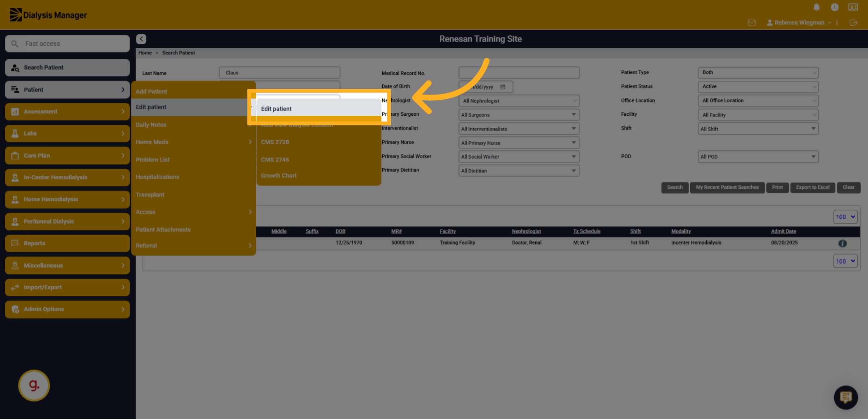Open the All Surgeons dropdown
Image resolution: width=868 pixels, height=419 pixels.
tap(519, 115)
